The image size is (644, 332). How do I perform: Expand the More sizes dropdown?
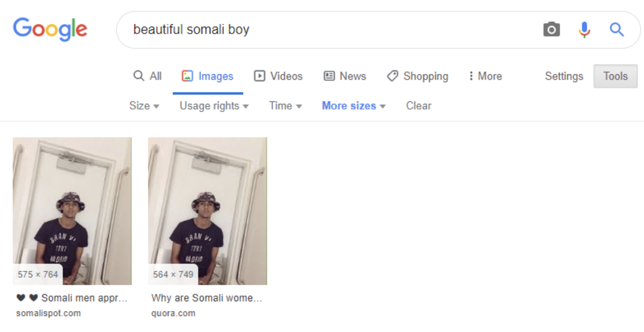click(x=354, y=106)
